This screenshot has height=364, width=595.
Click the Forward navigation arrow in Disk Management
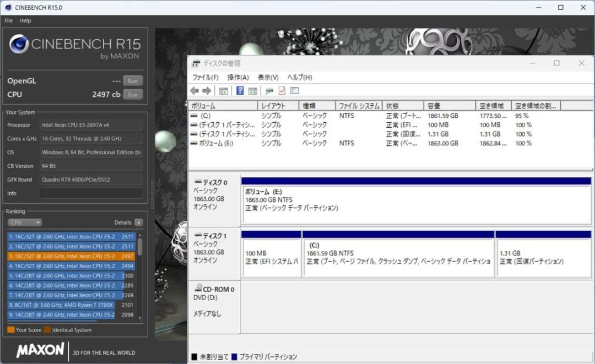206,91
